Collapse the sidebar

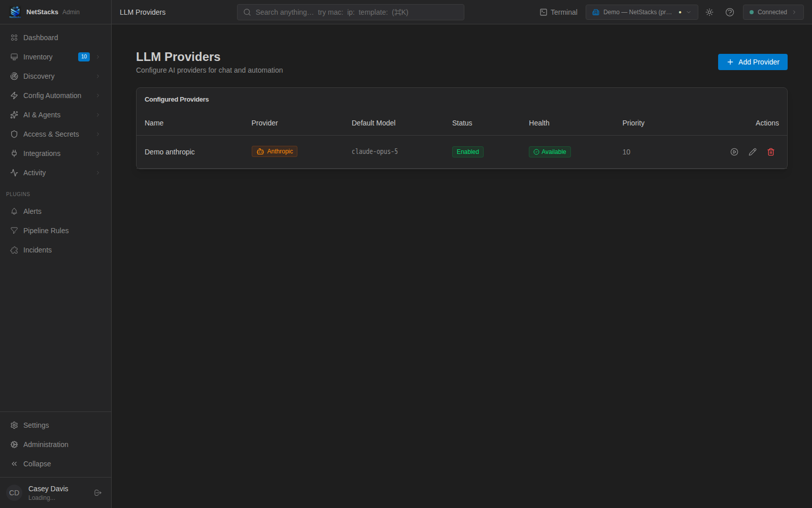[55, 464]
